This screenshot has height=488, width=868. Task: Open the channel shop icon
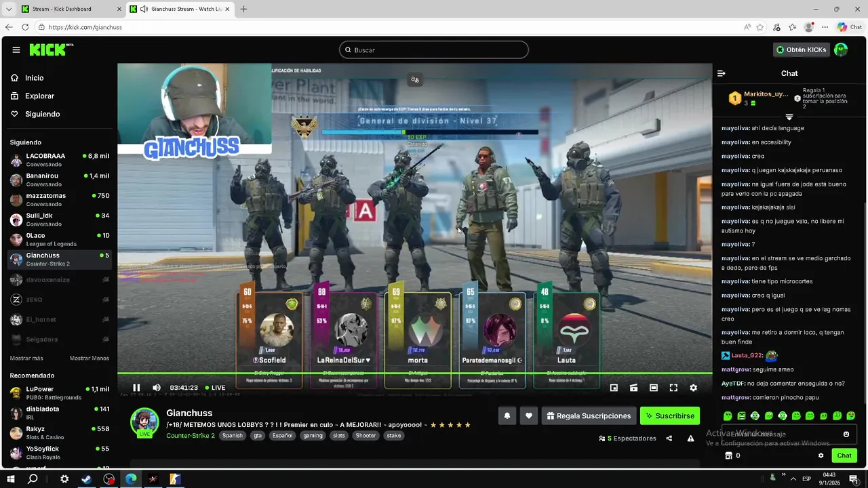(729, 455)
